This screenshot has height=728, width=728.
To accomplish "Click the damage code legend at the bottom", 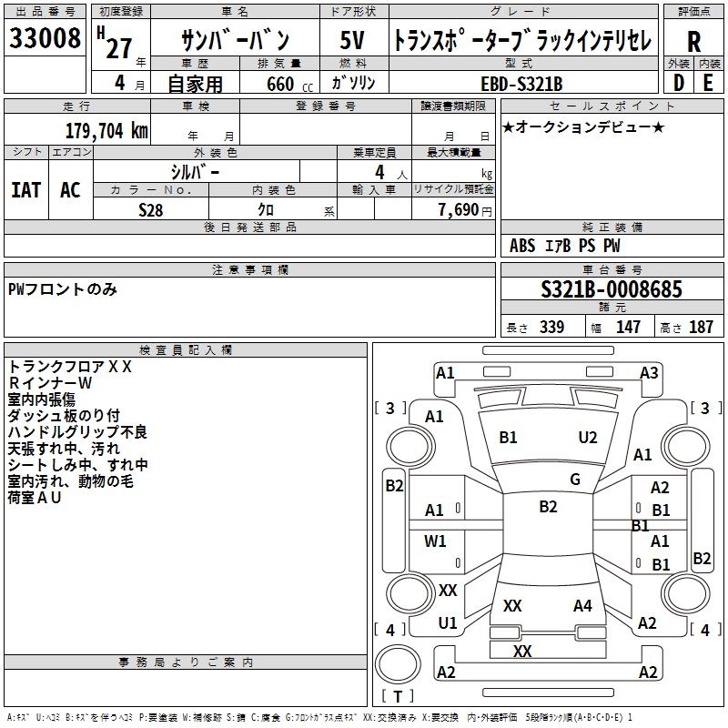I will [319, 717].
